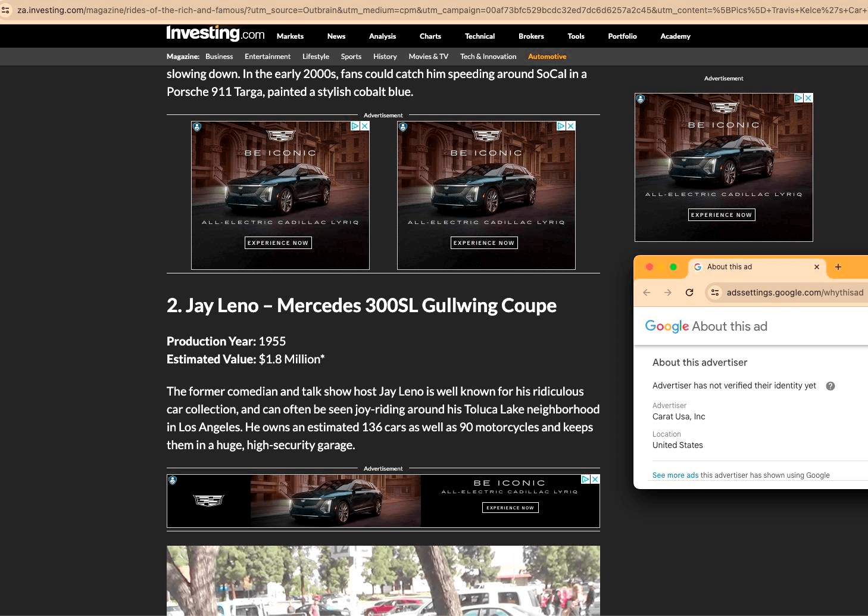The height and width of the screenshot is (616, 868).
Task: Close the wide Cadillac banner ad
Action: point(595,480)
